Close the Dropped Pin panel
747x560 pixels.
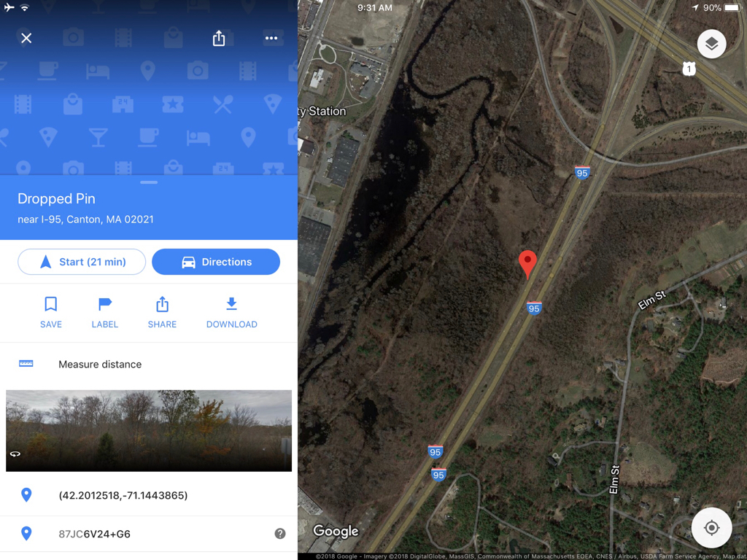[26, 38]
